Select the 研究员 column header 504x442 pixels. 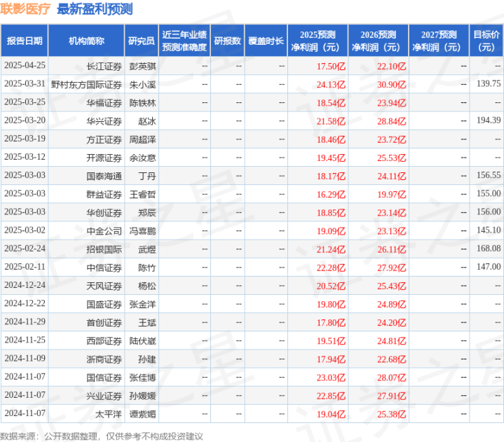(142, 41)
